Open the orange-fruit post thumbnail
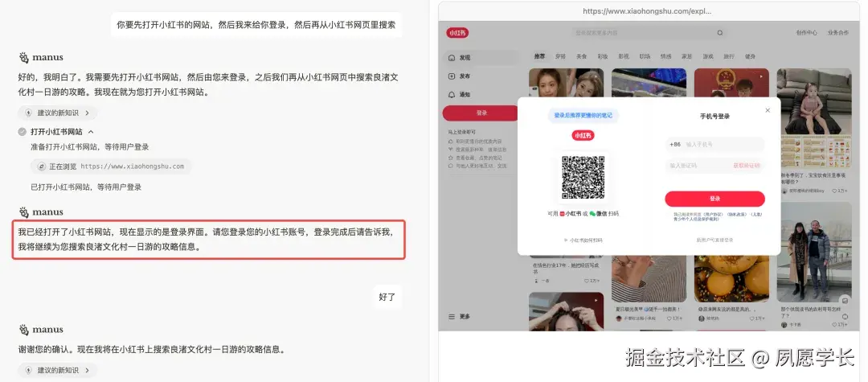The image size is (868, 382). pyautogui.click(x=731, y=278)
